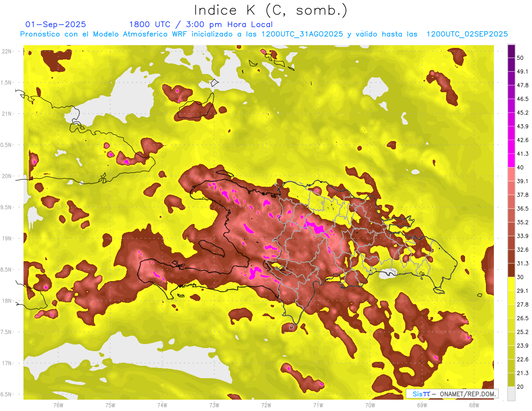Click the forecast line starting "Pronóstico con el Modelo"
532x411 pixels.
(x=264, y=34)
